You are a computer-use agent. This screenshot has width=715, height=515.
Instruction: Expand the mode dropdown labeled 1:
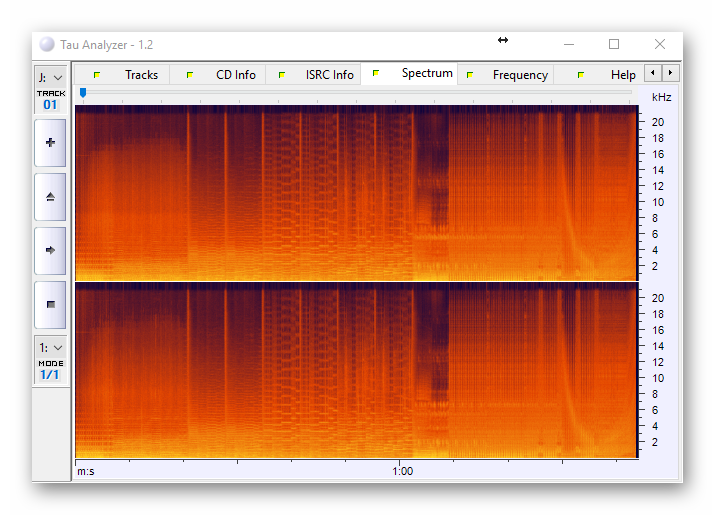click(x=50, y=347)
